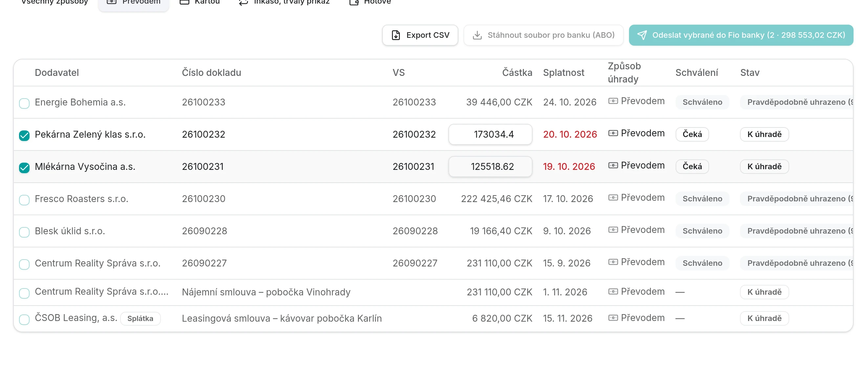Check the Centrum Reality Správa 26090227 checkbox

pyautogui.click(x=24, y=264)
